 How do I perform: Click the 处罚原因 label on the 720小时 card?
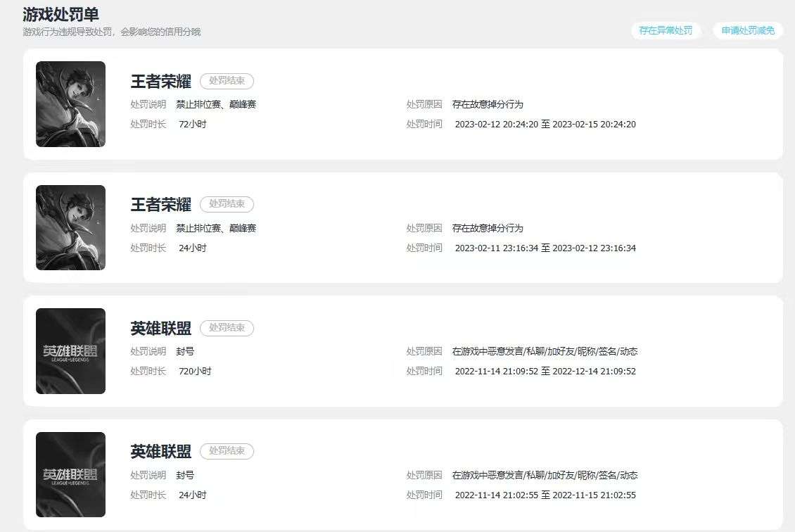click(424, 351)
